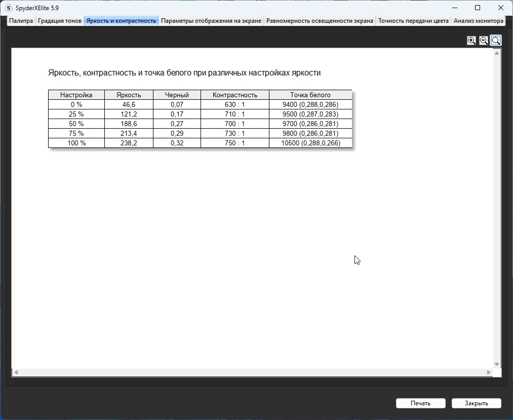The image size is (513, 420).
Task: Open Параметры отображения на экране tab
Action: click(x=211, y=21)
